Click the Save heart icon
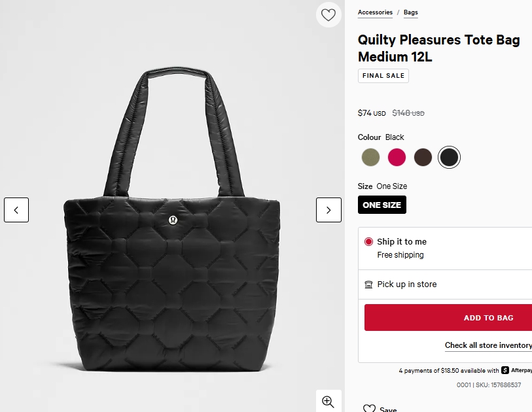The image size is (532, 412). [x=369, y=409]
